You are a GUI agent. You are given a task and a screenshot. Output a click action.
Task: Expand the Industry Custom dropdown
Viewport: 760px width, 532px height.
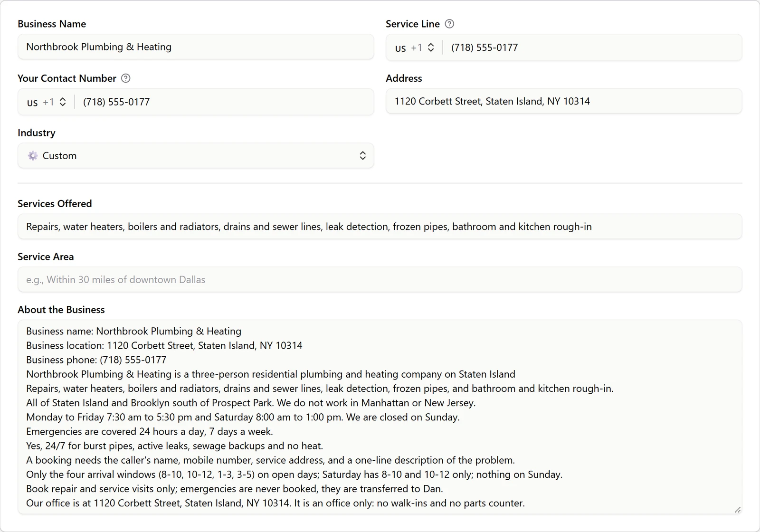pos(196,156)
